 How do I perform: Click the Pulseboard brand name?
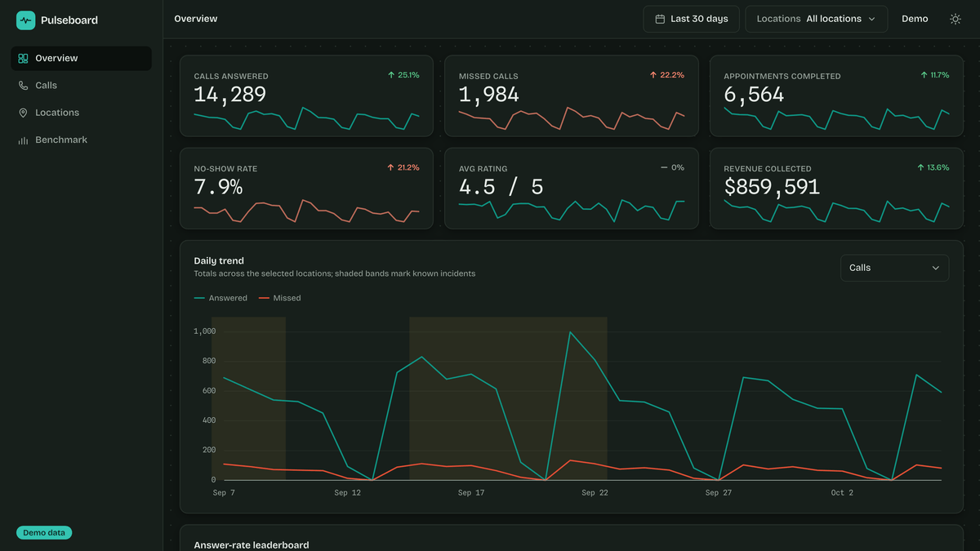(69, 20)
